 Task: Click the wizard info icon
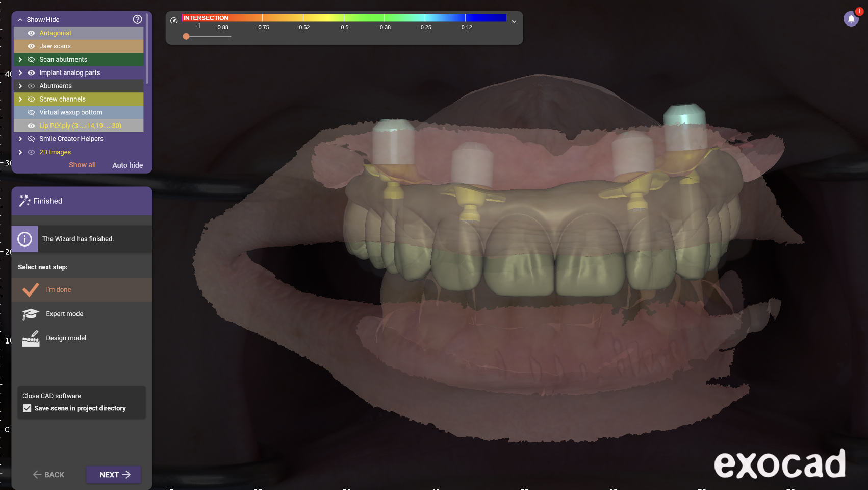pos(24,239)
